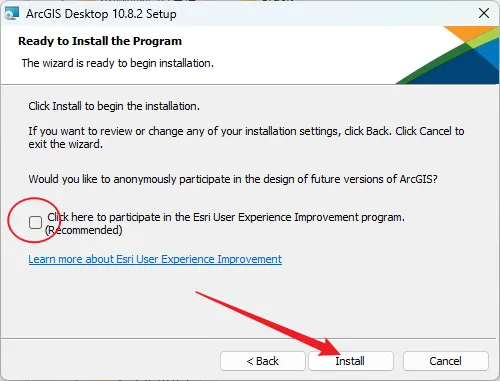The width and height of the screenshot is (500, 381).
Task: Select the '(Recommended)' label text
Action: click(x=84, y=230)
